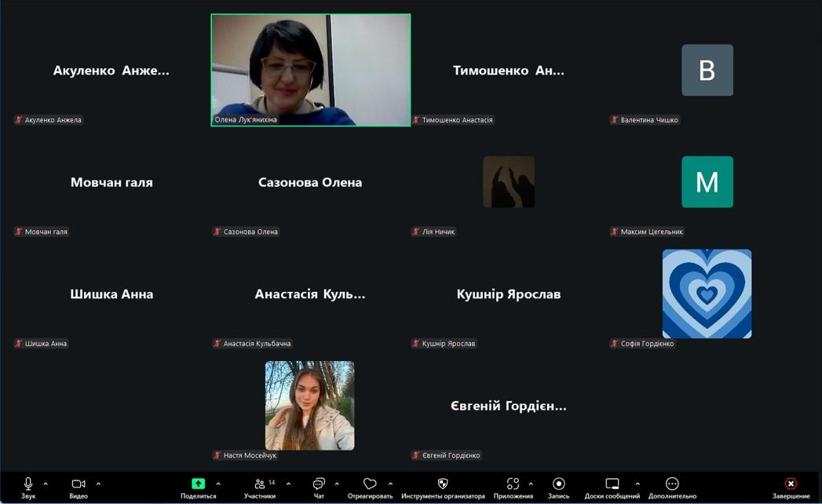
Task: Expand chat options arrow next to Чат
Action: 337,484
